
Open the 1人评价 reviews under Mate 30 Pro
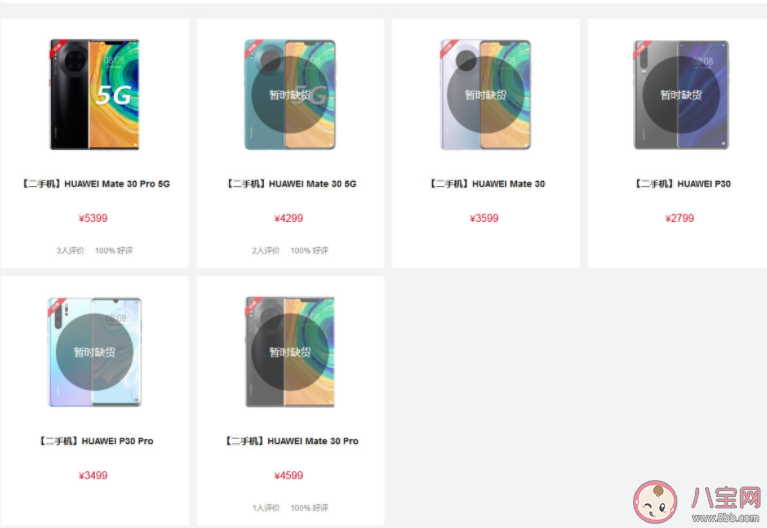coord(266,508)
